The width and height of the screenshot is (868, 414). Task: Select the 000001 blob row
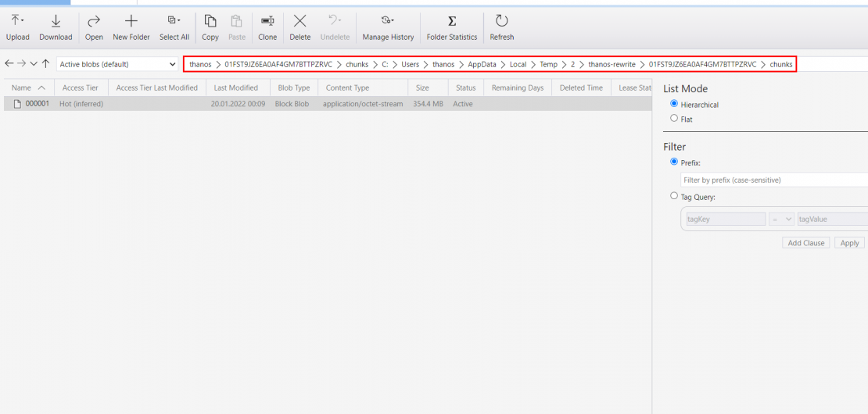[x=37, y=104]
